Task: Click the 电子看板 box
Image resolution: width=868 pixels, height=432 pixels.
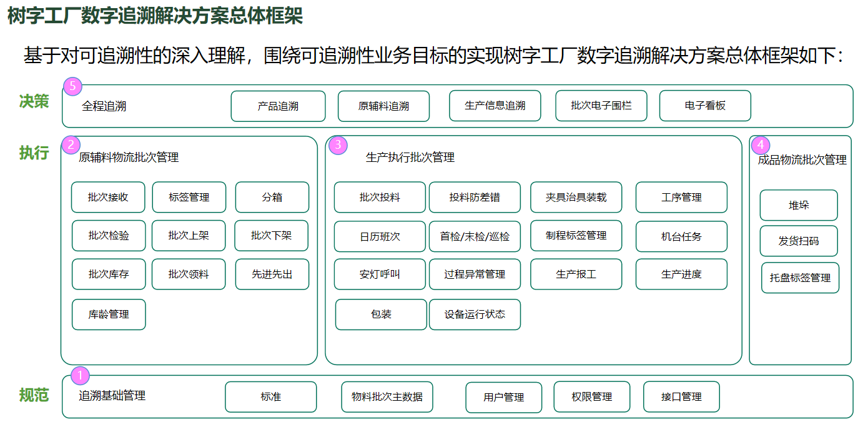Action: tap(705, 106)
